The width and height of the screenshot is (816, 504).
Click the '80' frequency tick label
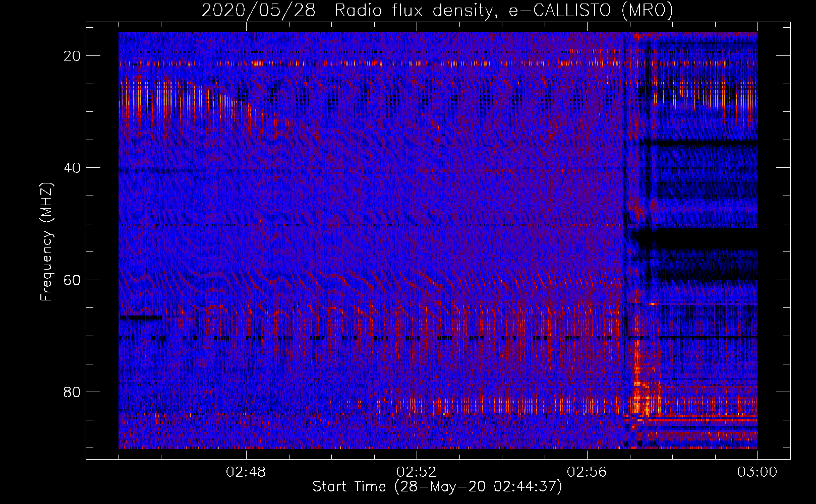pyautogui.click(x=72, y=392)
